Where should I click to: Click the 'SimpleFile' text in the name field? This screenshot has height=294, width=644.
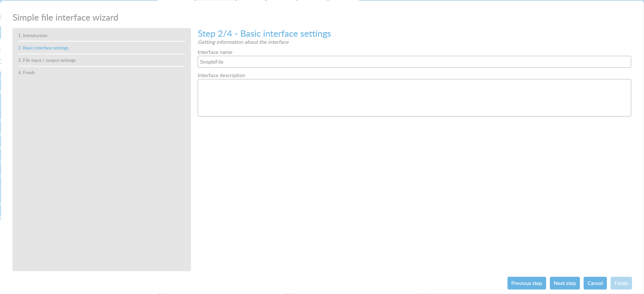point(212,62)
